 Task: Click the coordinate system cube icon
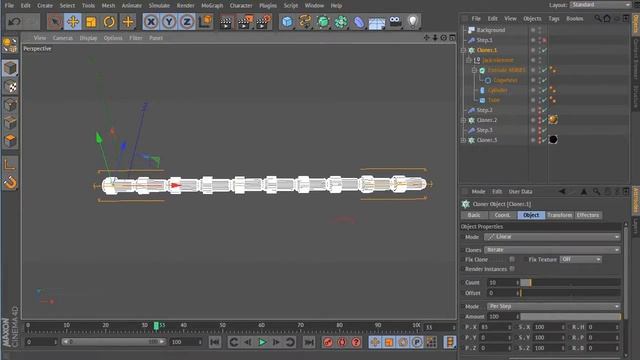[205, 22]
